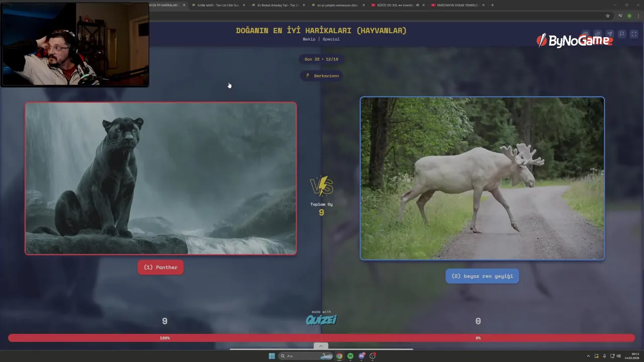This screenshot has width=644, height=362.
Task: Click Panther's vote count 9
Action: tap(165, 321)
